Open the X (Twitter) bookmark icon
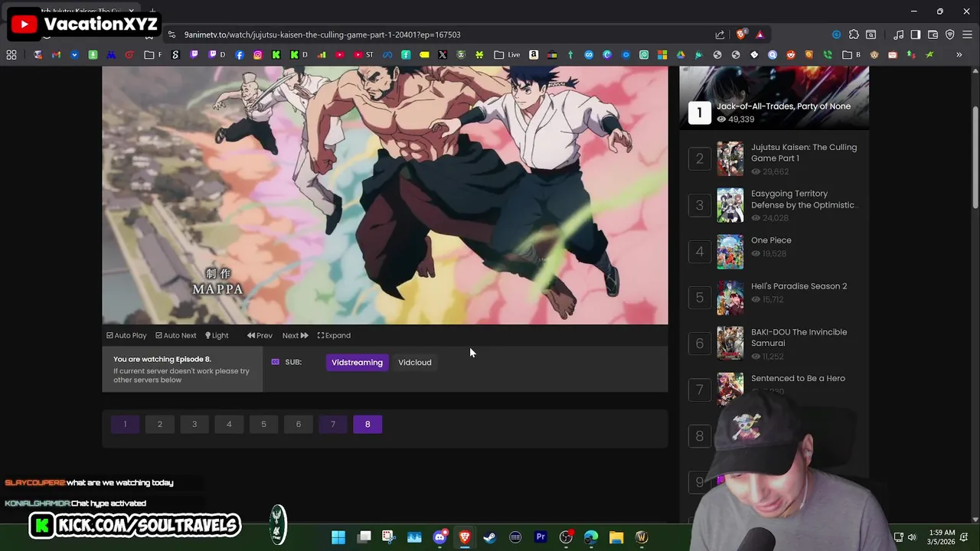The height and width of the screenshot is (551, 980). [443, 55]
